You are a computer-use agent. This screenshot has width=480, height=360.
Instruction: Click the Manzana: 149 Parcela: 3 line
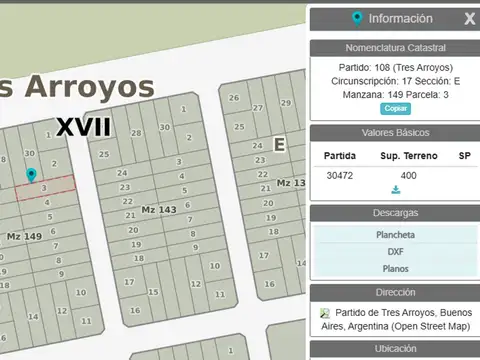click(396, 95)
